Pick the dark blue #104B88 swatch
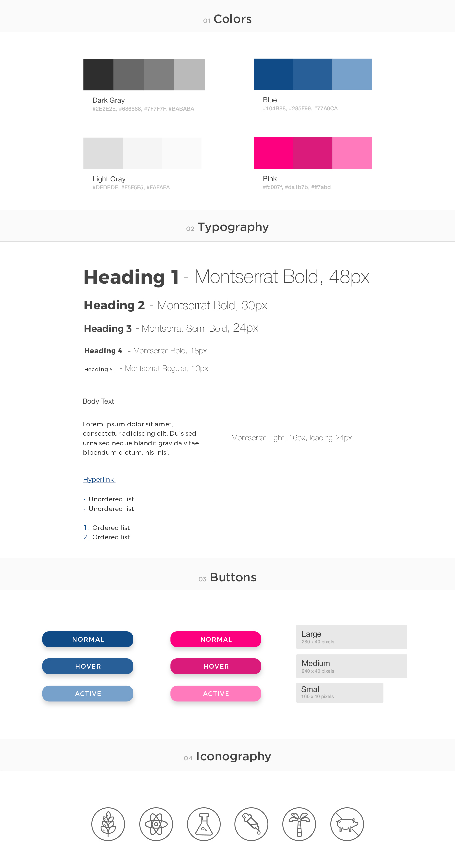Viewport: 455px width, 868px height. point(273,74)
